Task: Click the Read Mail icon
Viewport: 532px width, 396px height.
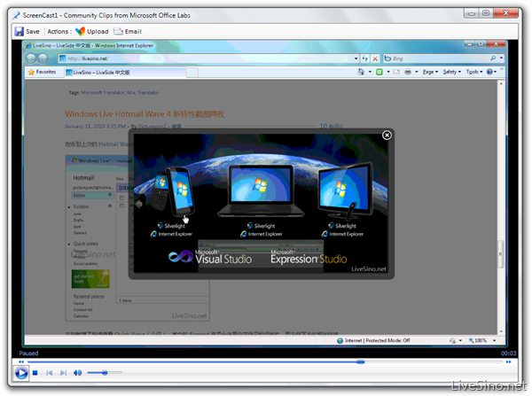Action: (x=396, y=72)
